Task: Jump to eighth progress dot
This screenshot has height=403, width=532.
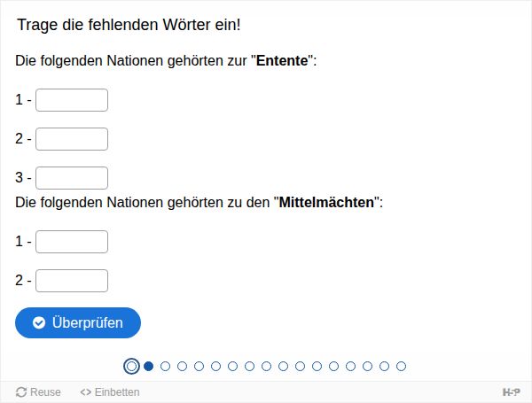Action: 249,366
